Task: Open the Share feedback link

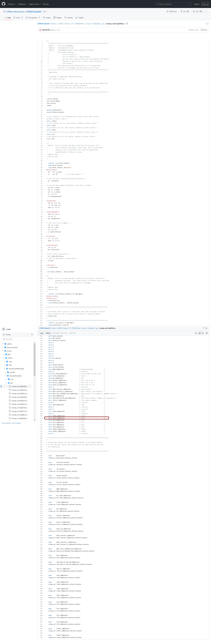Action: 16,423
